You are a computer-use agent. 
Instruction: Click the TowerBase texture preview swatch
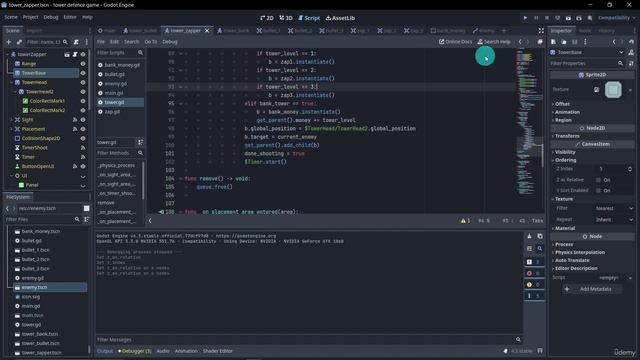click(x=613, y=90)
